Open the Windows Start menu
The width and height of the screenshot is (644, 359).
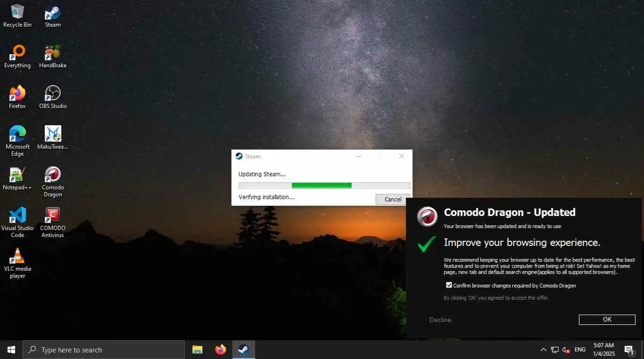click(x=11, y=350)
